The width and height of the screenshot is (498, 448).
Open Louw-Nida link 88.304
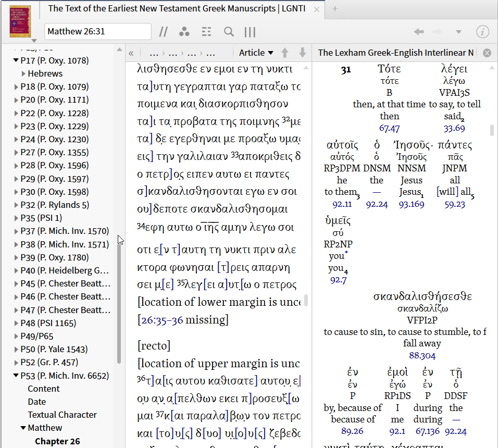pyautogui.click(x=421, y=356)
